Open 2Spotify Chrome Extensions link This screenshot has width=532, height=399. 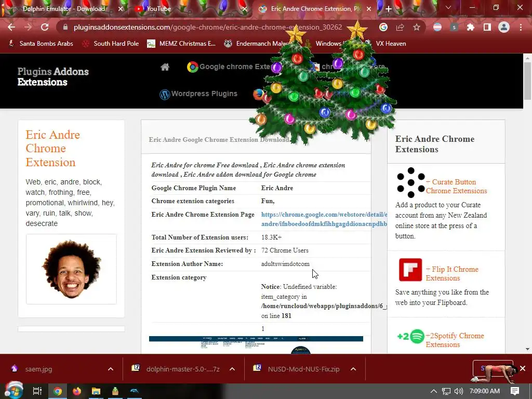[x=455, y=340]
